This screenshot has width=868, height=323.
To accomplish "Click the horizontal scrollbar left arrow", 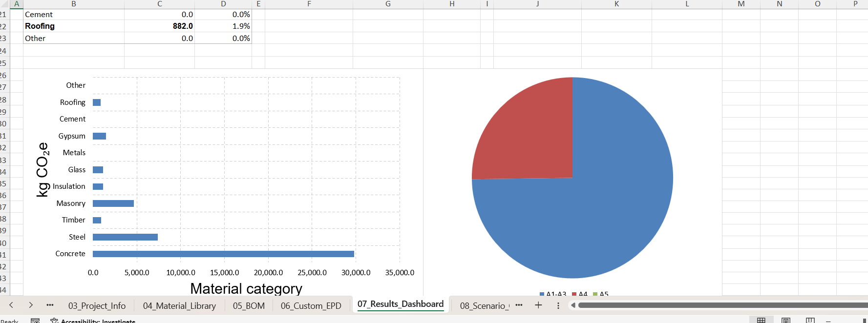I will click(x=573, y=305).
